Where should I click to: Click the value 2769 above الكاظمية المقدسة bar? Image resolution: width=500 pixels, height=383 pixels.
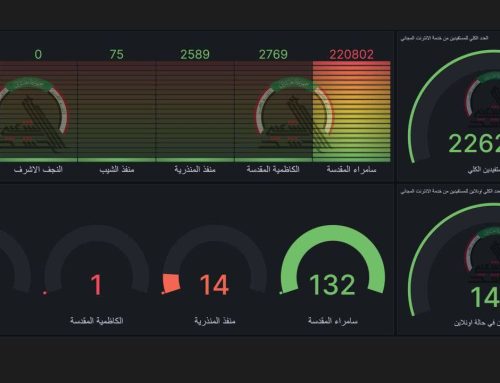[x=273, y=54]
